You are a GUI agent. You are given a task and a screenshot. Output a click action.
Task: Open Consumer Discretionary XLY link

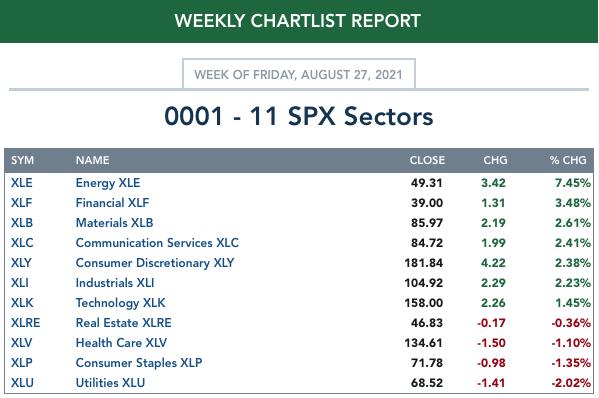click(x=155, y=263)
